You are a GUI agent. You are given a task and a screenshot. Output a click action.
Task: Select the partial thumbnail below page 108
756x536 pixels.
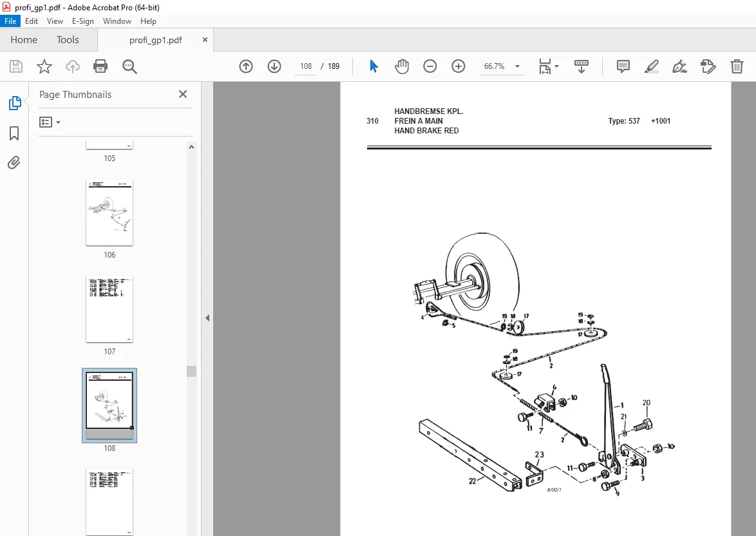[109, 502]
